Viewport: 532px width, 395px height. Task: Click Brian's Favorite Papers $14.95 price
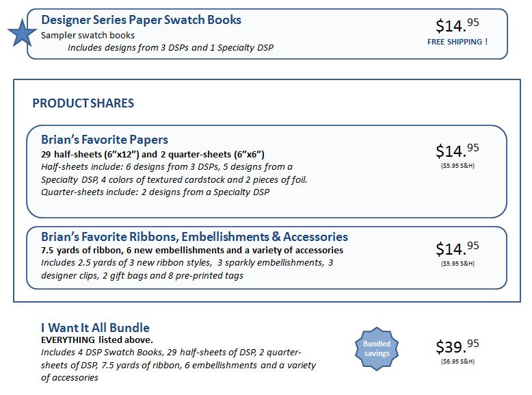(x=457, y=150)
